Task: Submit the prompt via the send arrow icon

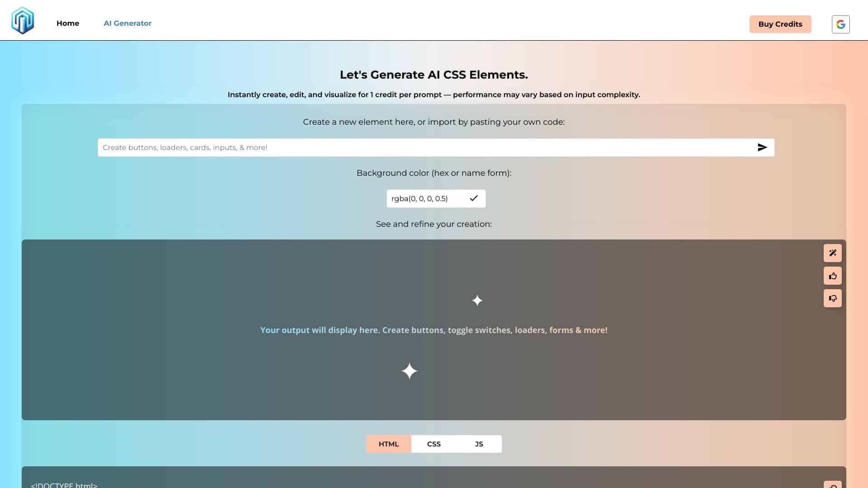Action: tap(762, 147)
